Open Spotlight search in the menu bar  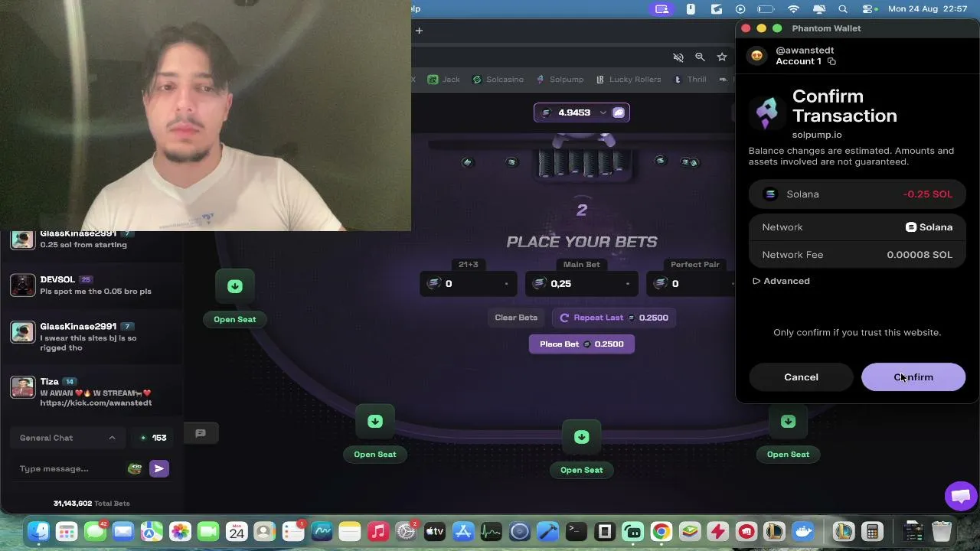(x=843, y=9)
